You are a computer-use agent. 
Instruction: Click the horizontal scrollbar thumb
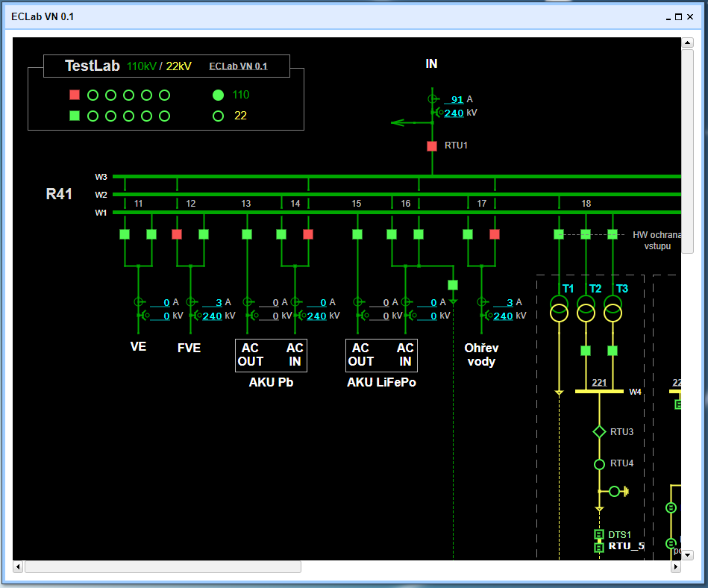(x=163, y=566)
